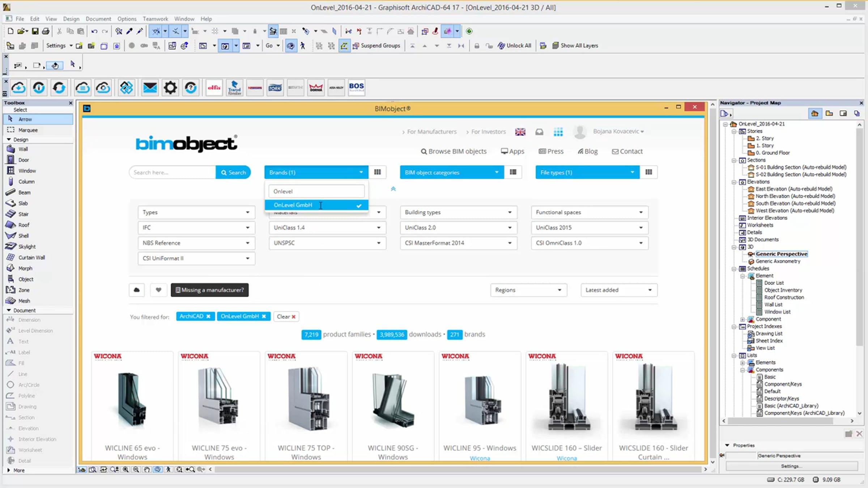
Task: Uncheck the OnLevel GmbH brand option
Action: tap(316, 205)
